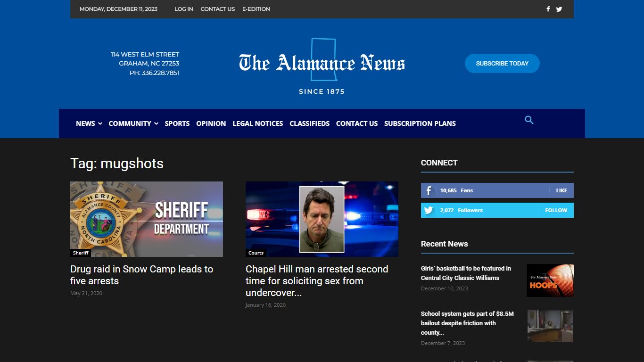
Task: Click the Twitter bird in Connect widget
Action: click(x=429, y=210)
